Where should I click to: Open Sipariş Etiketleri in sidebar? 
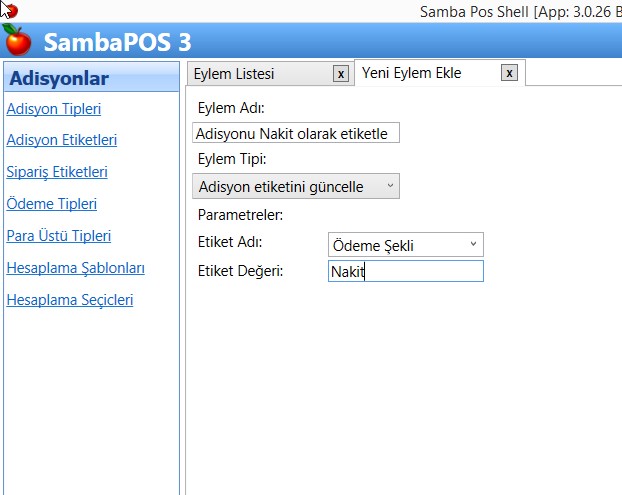tap(57, 172)
